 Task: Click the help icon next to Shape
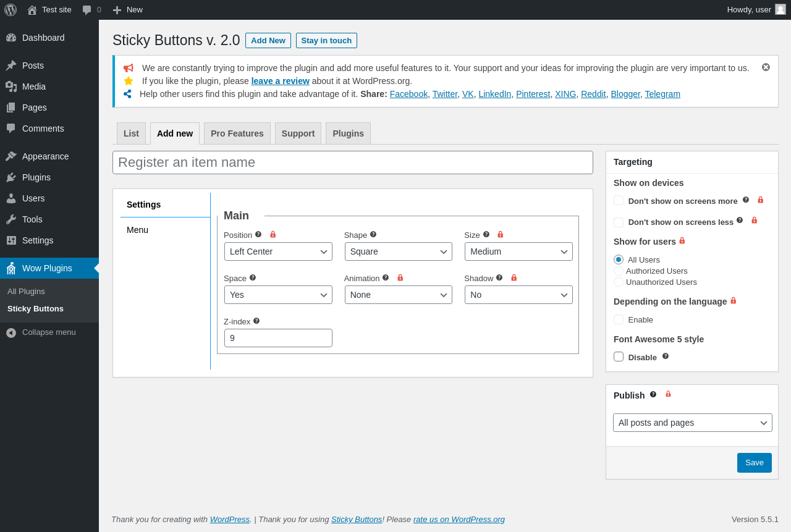click(373, 234)
